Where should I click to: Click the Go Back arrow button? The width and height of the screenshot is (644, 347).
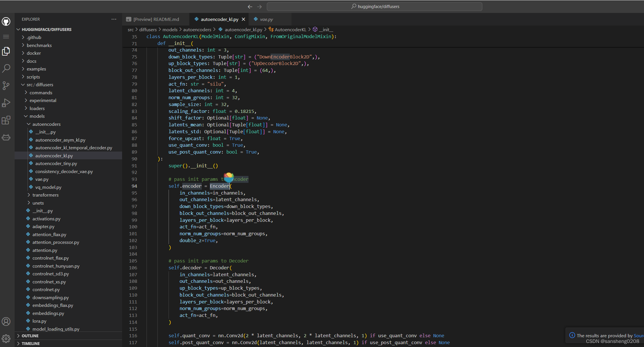[250, 7]
